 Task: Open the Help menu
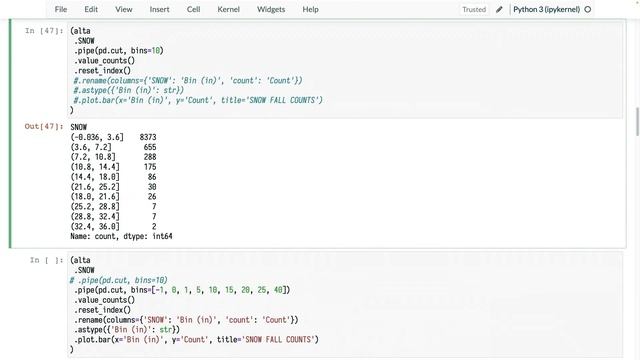click(310, 9)
